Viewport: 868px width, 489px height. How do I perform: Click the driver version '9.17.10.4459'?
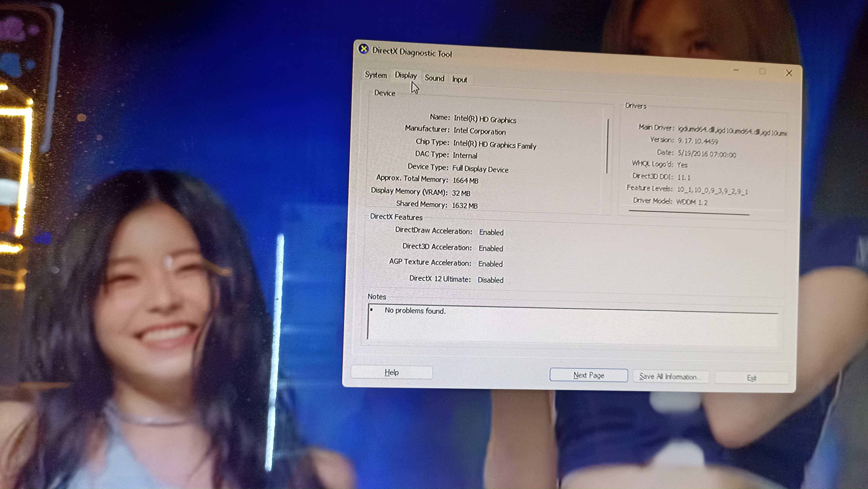698,141
